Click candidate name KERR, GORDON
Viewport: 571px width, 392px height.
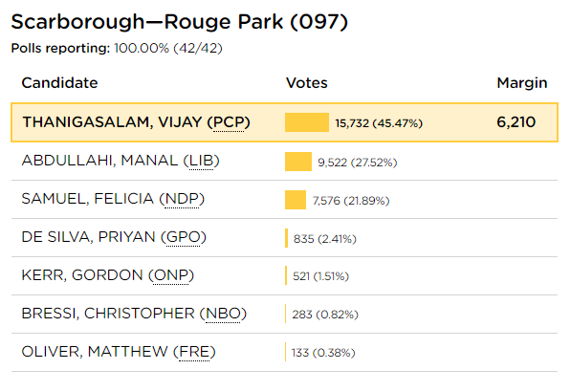[82, 275]
